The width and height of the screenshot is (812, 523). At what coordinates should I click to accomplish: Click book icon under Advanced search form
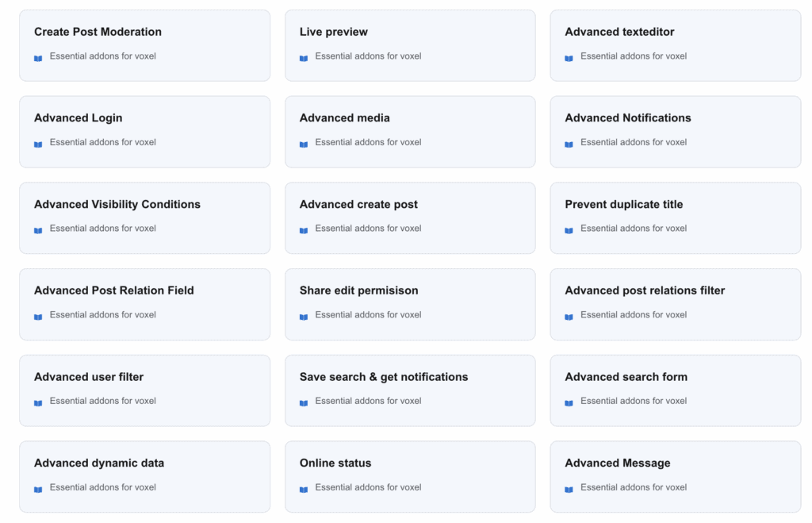[569, 403]
